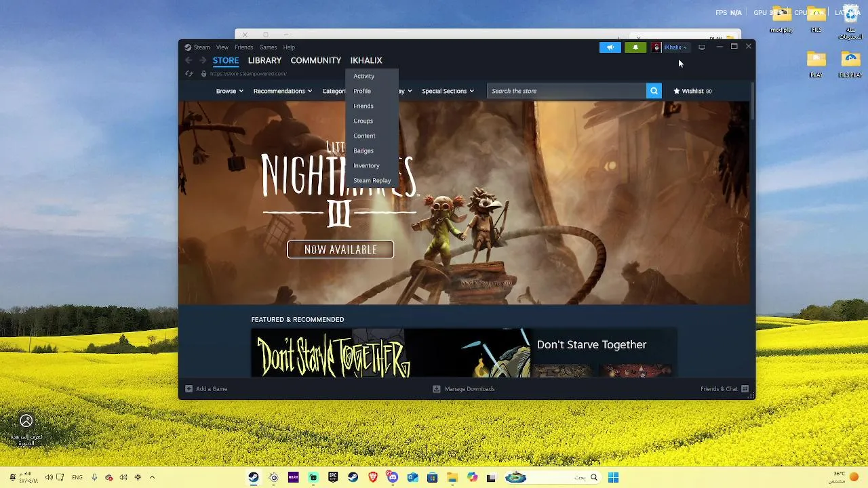Switch to the STORE tab
868x488 pixels.
click(x=226, y=60)
